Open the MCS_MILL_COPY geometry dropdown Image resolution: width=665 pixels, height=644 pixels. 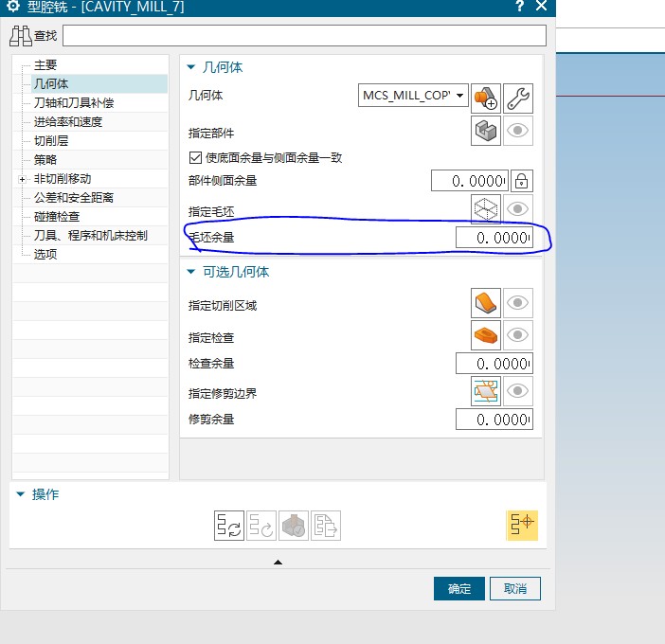pos(413,96)
